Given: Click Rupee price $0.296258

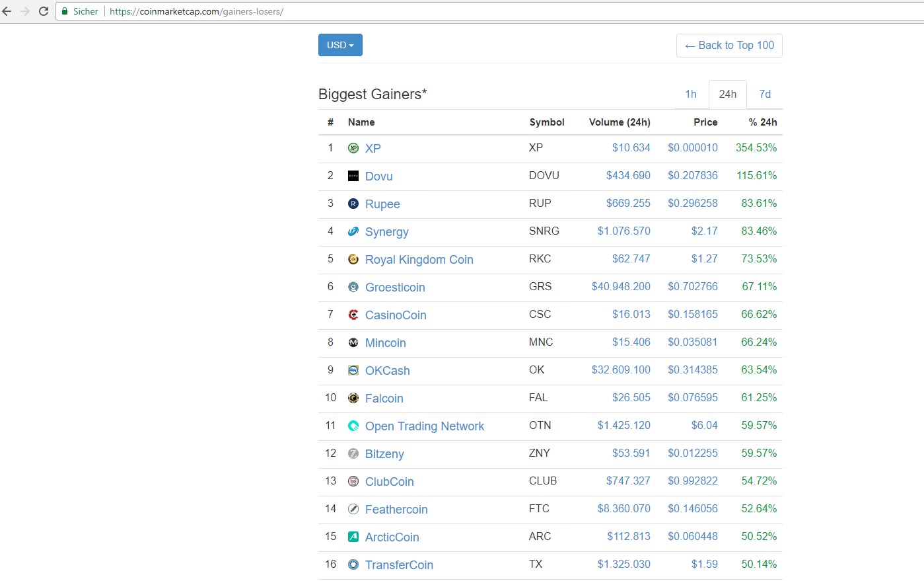Looking at the screenshot, I should (693, 204).
